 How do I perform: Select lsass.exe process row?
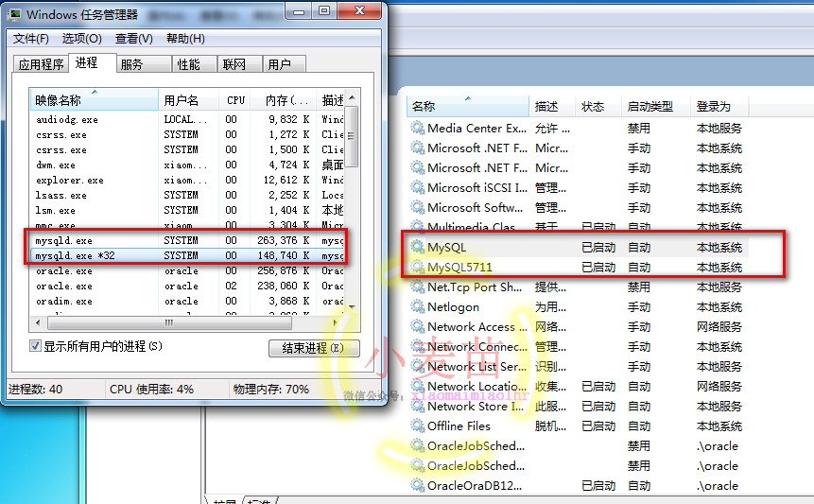[x=187, y=195]
